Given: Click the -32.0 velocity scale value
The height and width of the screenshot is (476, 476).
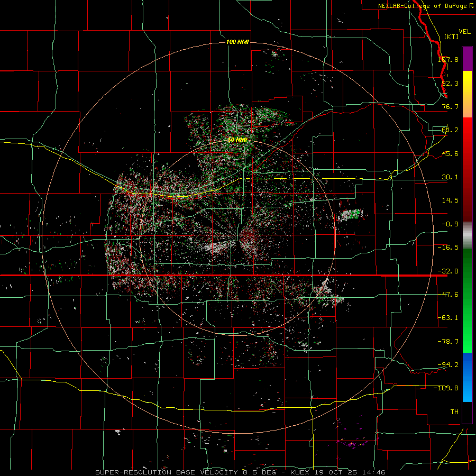Looking at the screenshot, I should point(448,271).
